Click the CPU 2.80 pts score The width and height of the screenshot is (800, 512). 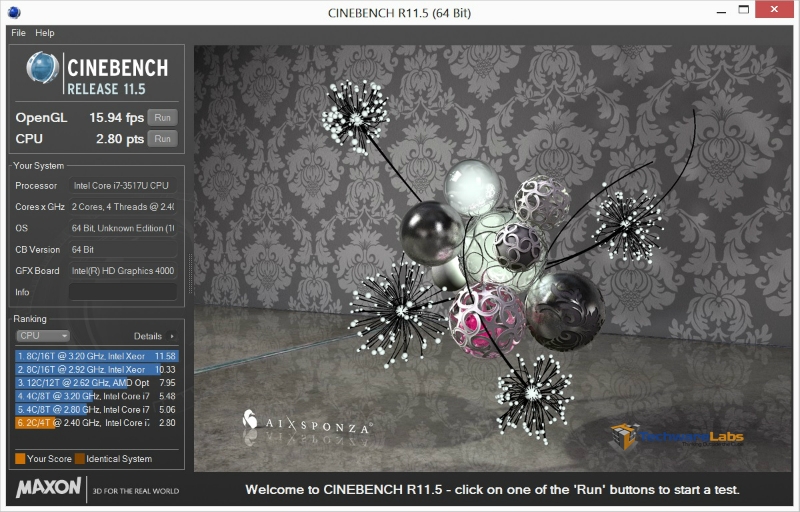pyautogui.click(x=120, y=139)
